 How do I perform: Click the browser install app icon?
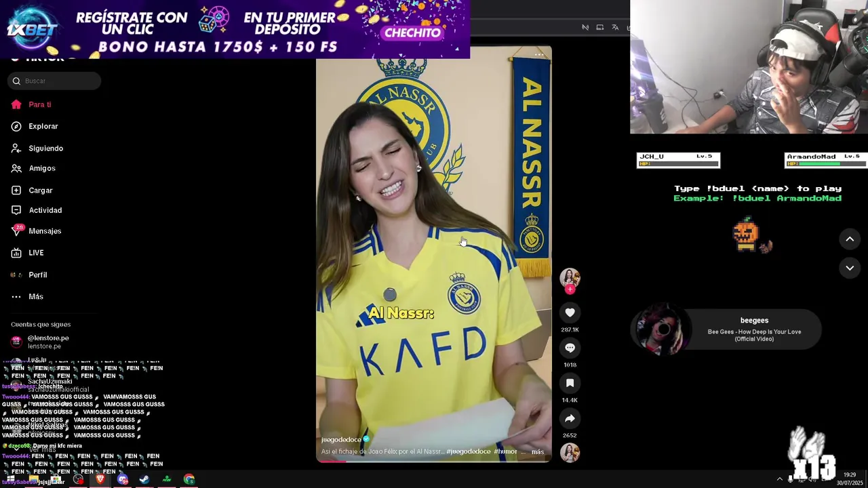(x=599, y=27)
